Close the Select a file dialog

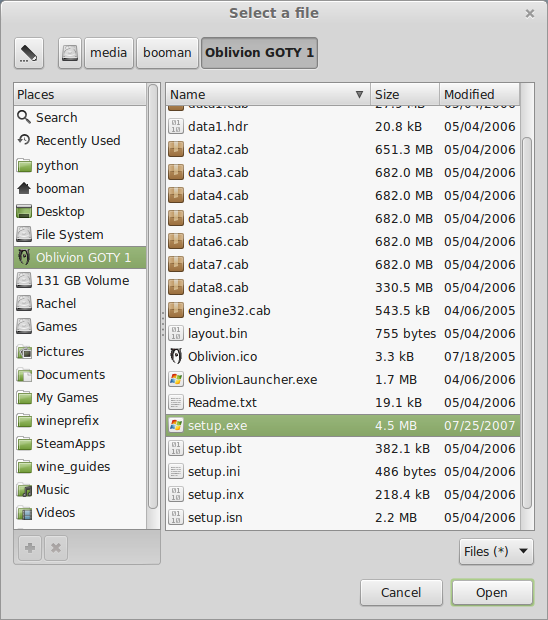[530, 13]
